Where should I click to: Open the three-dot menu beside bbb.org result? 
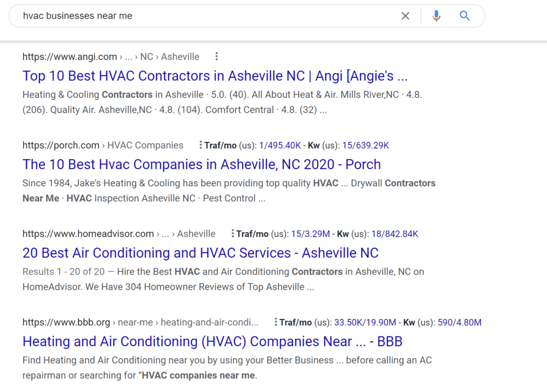tap(276, 322)
